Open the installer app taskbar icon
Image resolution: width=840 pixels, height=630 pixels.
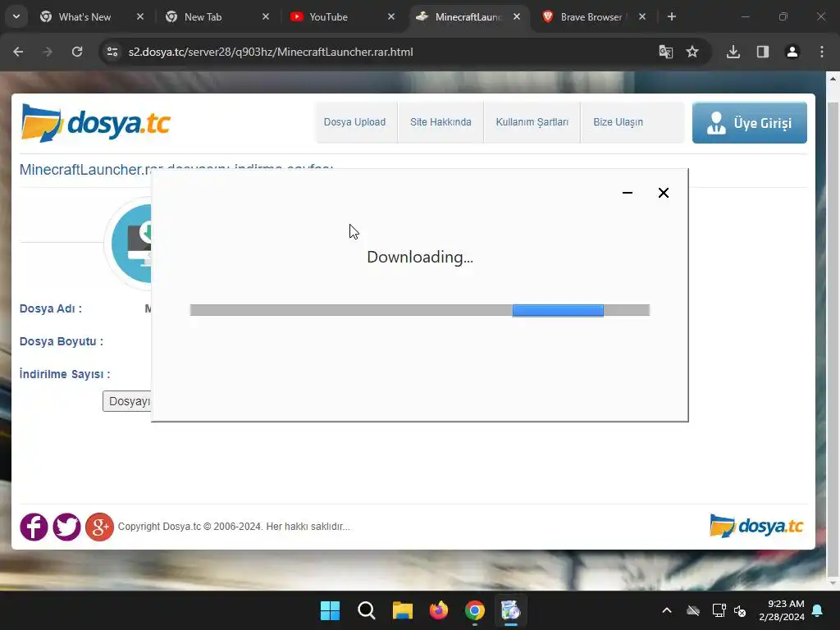tap(510, 610)
